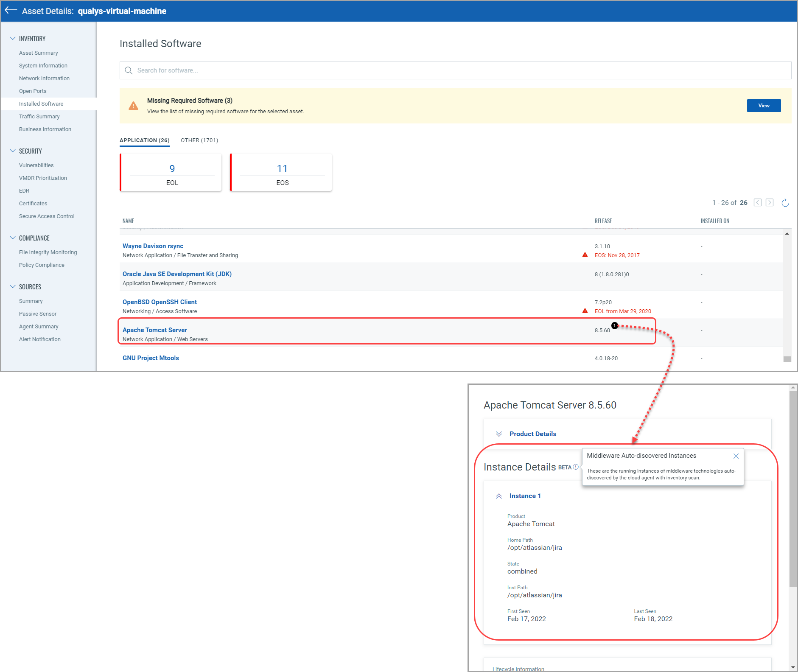Collapse the Instance 1 section
798x672 pixels.
[499, 496]
